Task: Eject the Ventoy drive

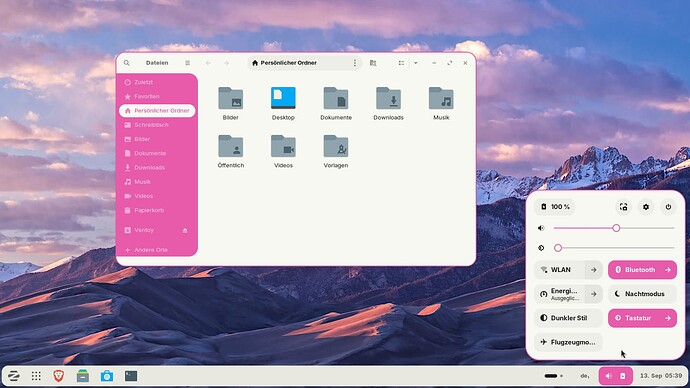Action: click(x=185, y=230)
